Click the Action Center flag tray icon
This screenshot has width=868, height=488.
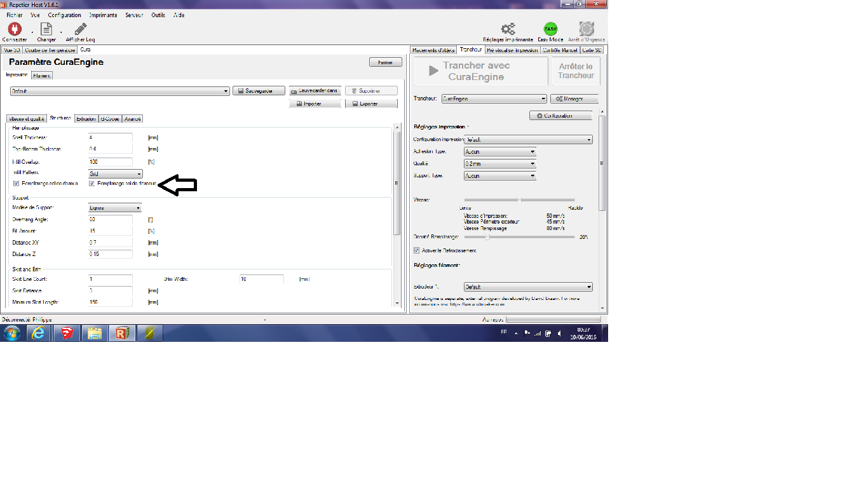pos(527,333)
